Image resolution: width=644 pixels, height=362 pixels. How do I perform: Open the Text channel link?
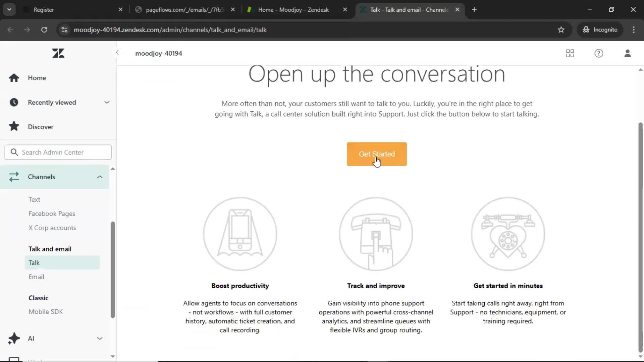[x=34, y=199]
